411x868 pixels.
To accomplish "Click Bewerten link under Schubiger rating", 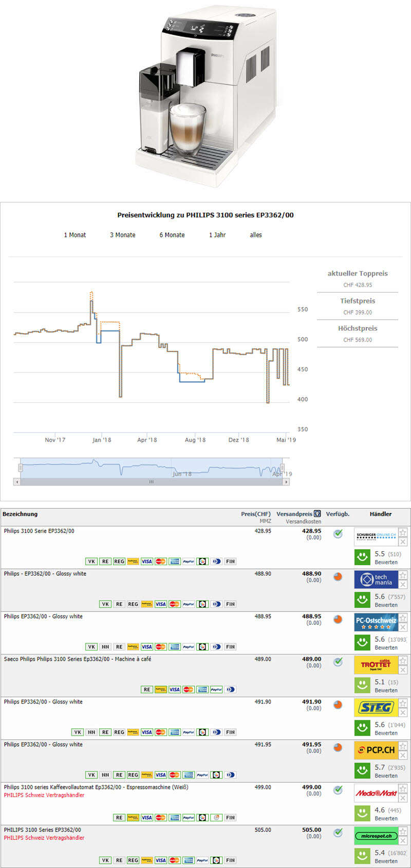I will click(386, 563).
